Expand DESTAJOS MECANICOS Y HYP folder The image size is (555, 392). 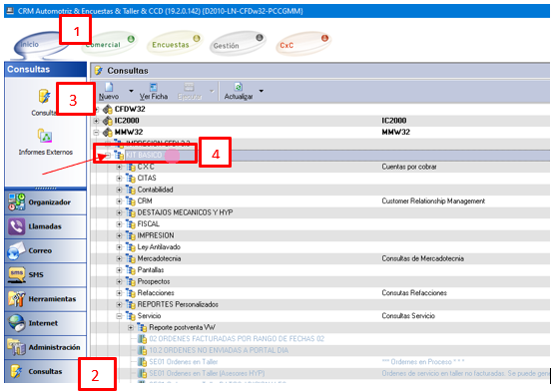click(119, 212)
